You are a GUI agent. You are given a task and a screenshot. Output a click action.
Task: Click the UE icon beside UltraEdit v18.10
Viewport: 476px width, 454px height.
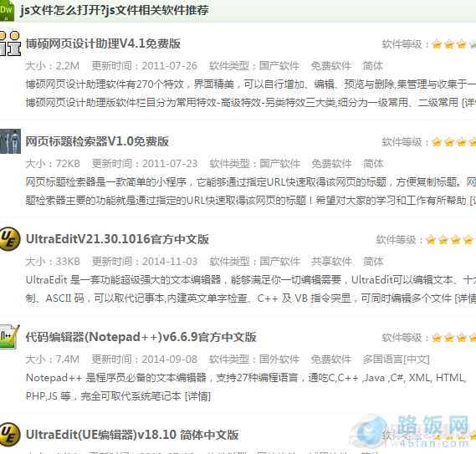(10, 435)
